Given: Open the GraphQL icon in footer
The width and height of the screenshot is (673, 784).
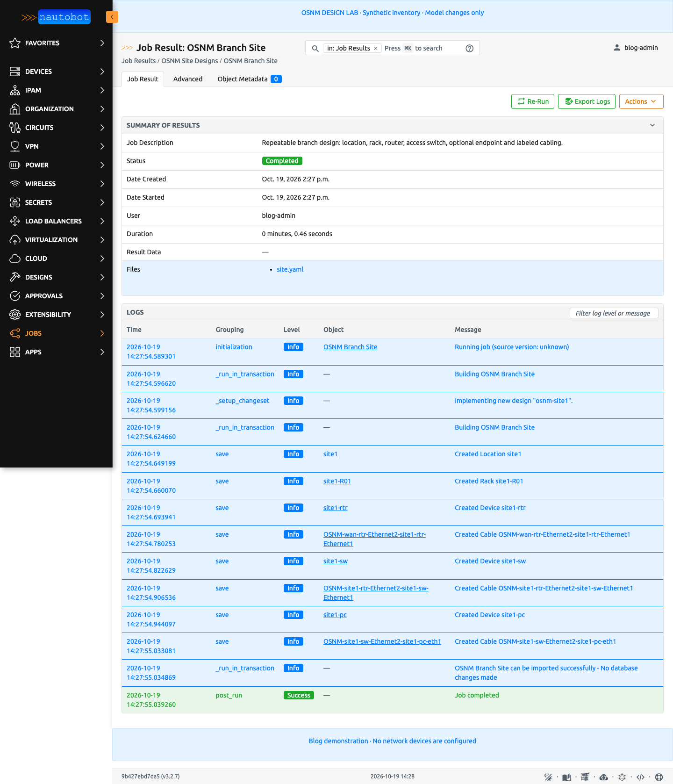Looking at the screenshot, I should click(x=622, y=777).
